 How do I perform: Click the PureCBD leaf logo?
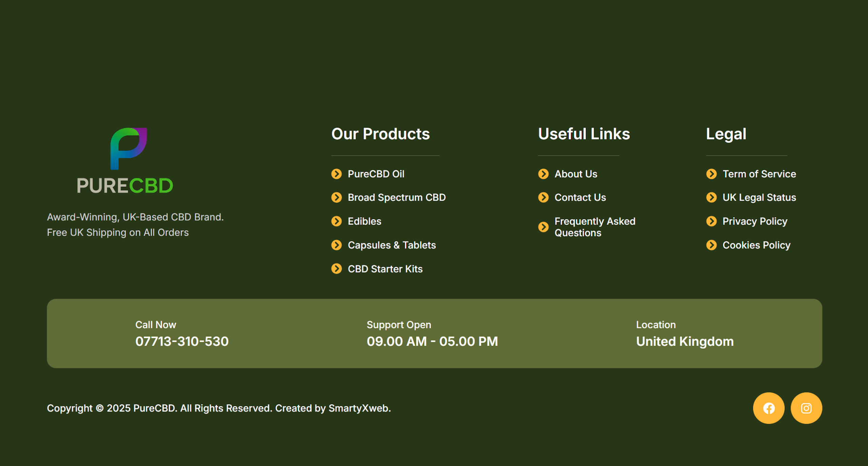click(129, 148)
